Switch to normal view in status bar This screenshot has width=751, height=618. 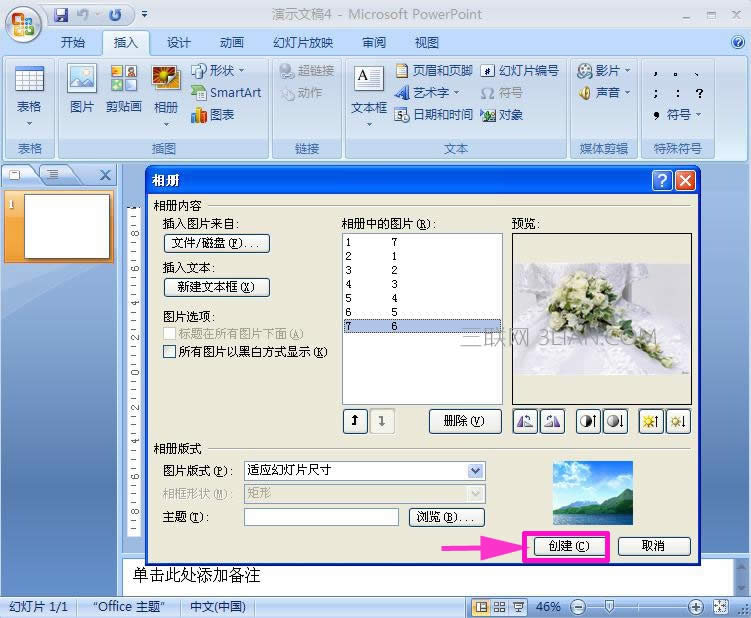[x=481, y=607]
